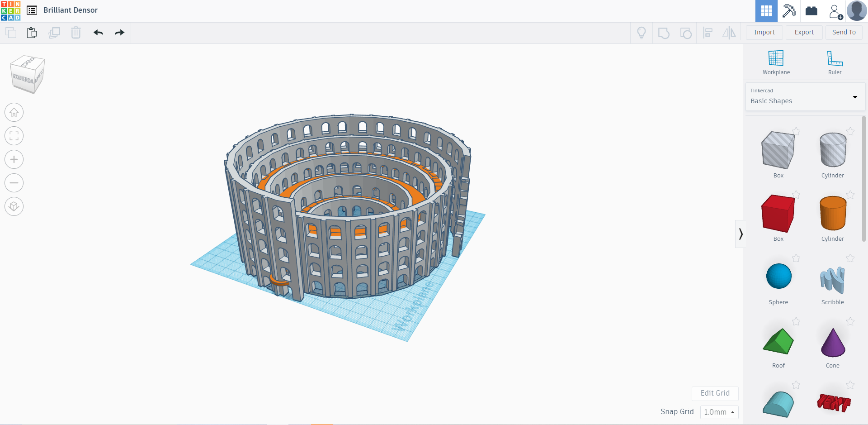Switch to Blocks pickaxe mode
This screenshot has height=425, width=868.
pos(789,11)
